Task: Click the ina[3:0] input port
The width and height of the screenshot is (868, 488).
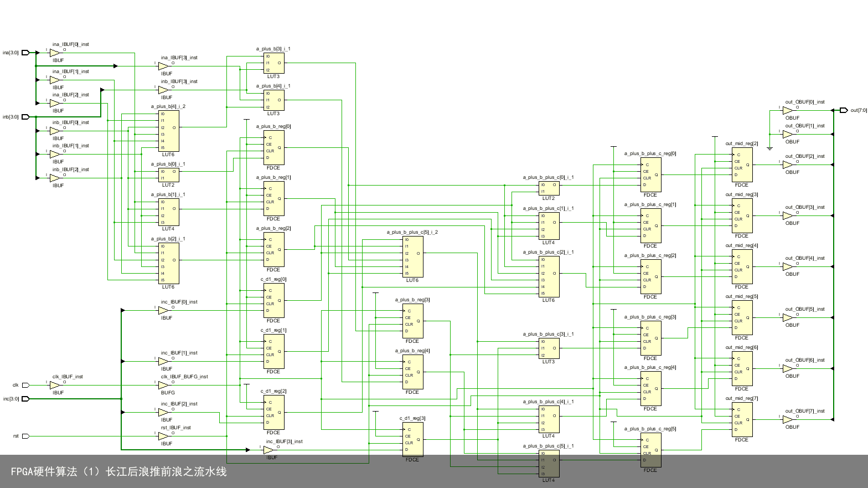Action: tap(25, 53)
